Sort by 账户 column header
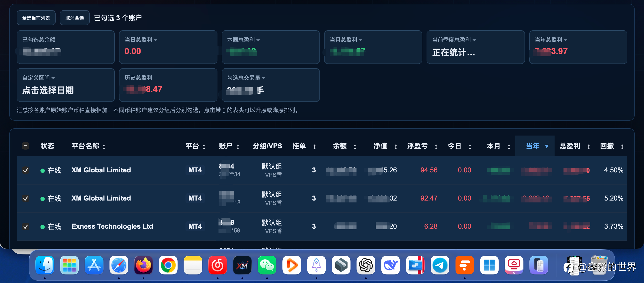The height and width of the screenshot is (283, 644). pyautogui.click(x=229, y=146)
